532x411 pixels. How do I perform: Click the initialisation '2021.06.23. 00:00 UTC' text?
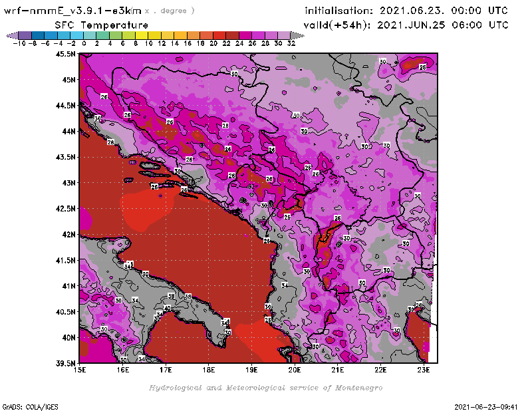pos(444,11)
